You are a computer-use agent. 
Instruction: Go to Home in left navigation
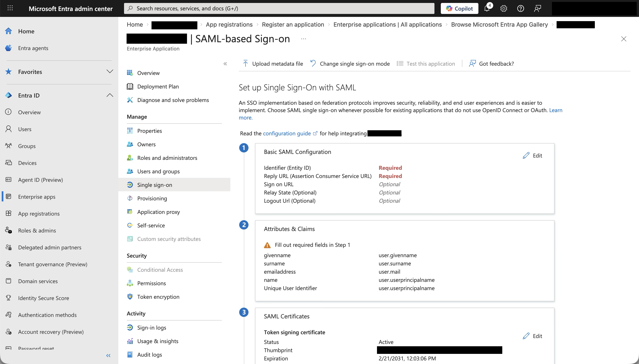tap(26, 31)
